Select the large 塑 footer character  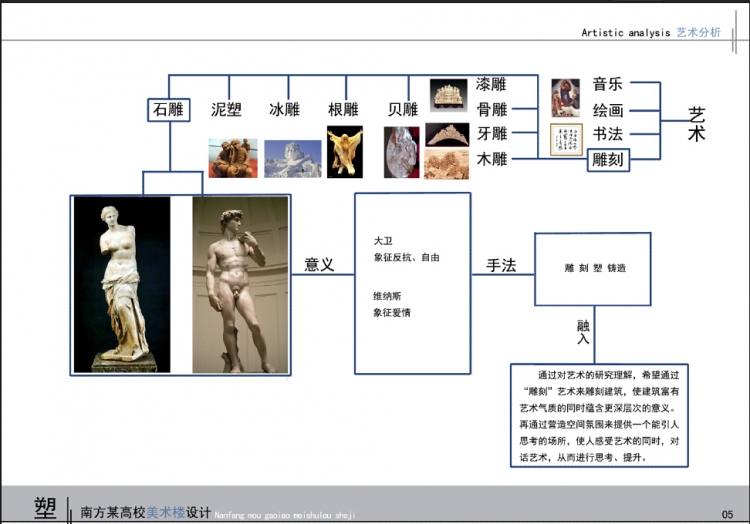point(45,508)
